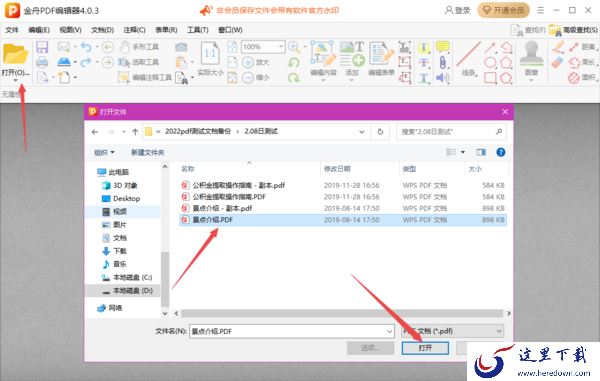Click the Undo arrow icon
Screen dimensions: 600x381
click(x=86, y=47)
